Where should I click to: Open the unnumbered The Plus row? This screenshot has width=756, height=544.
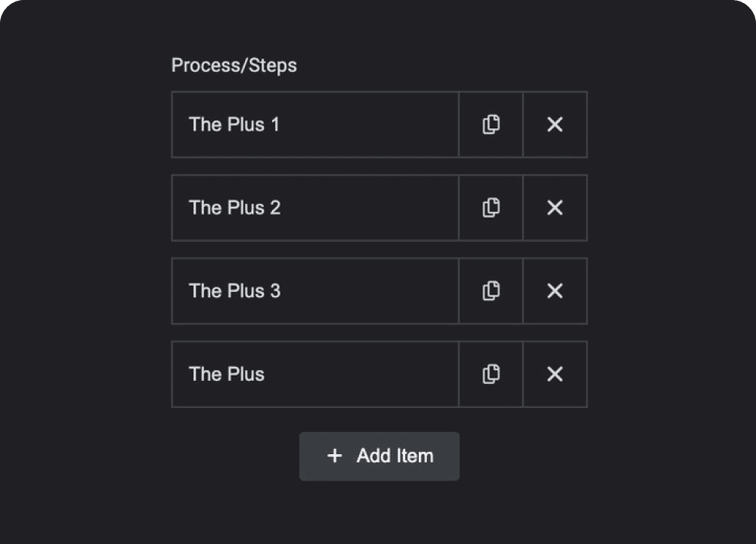(363, 374)
